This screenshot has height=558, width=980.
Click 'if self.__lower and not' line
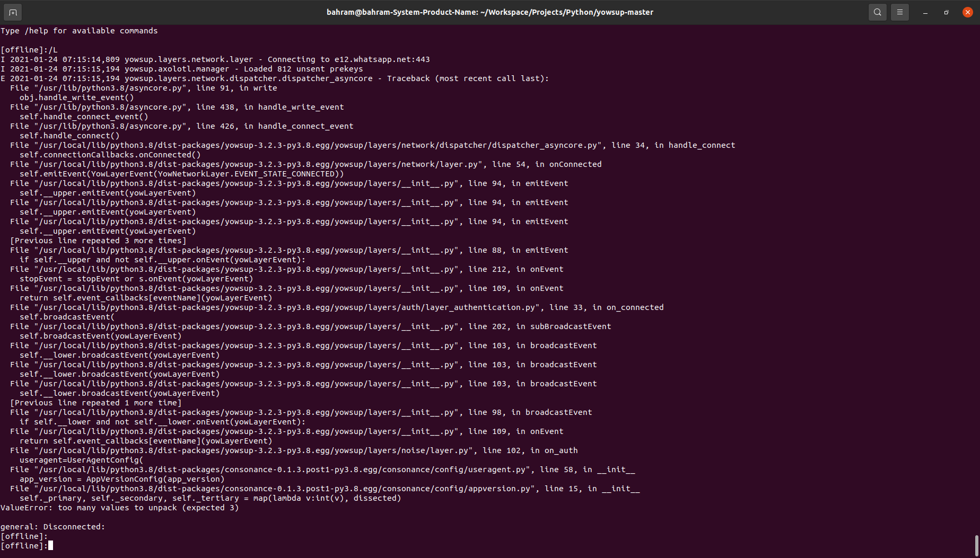[x=162, y=422]
